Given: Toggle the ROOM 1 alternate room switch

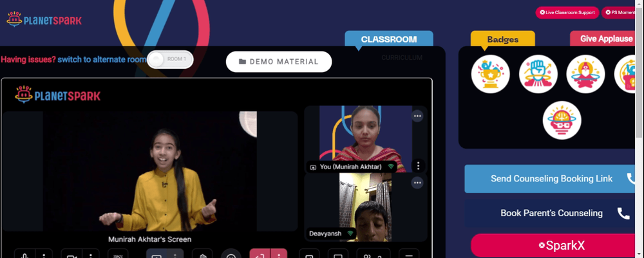Looking at the screenshot, I should coord(170,59).
